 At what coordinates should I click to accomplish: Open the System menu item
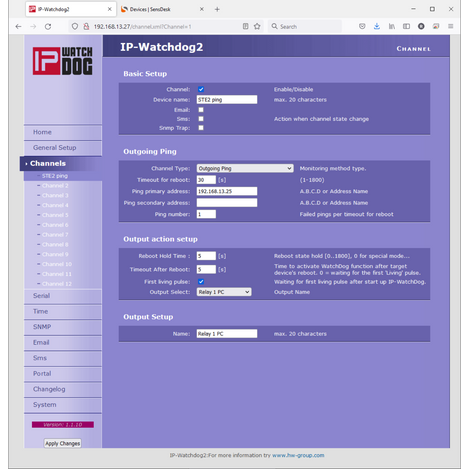pos(63,405)
